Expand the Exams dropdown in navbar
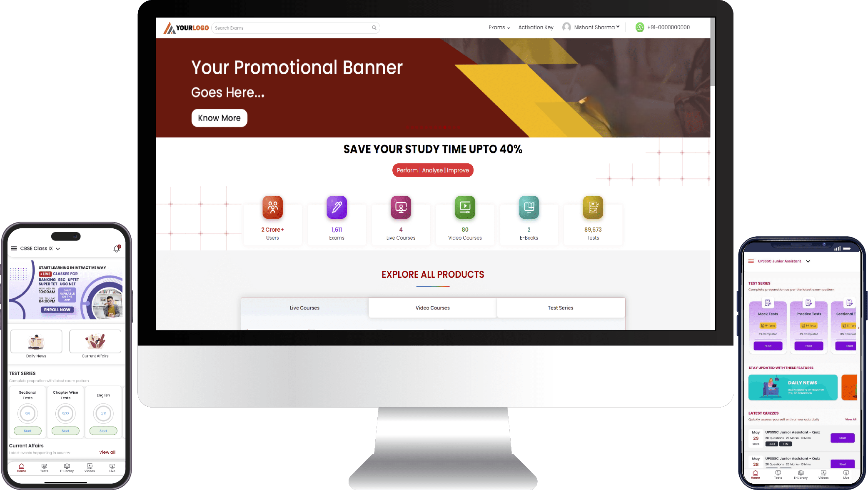The height and width of the screenshot is (490, 868). click(499, 27)
